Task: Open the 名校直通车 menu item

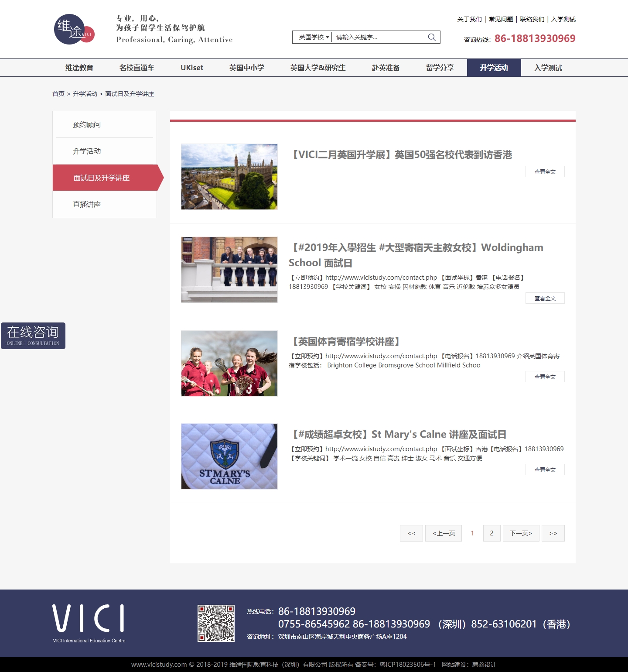Action: tap(137, 68)
